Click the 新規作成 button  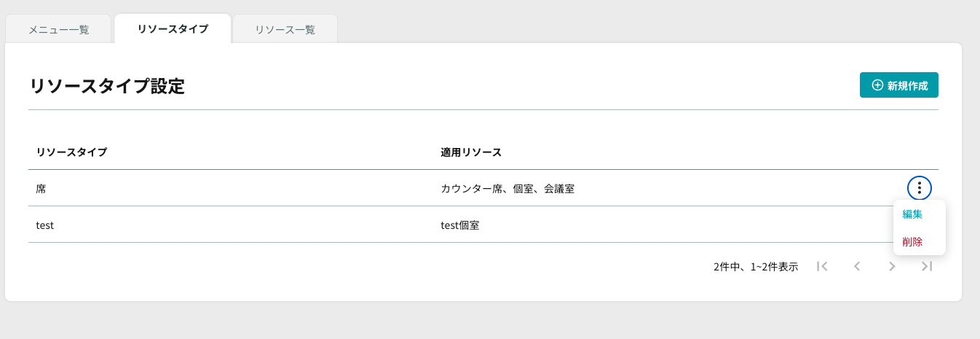(899, 85)
